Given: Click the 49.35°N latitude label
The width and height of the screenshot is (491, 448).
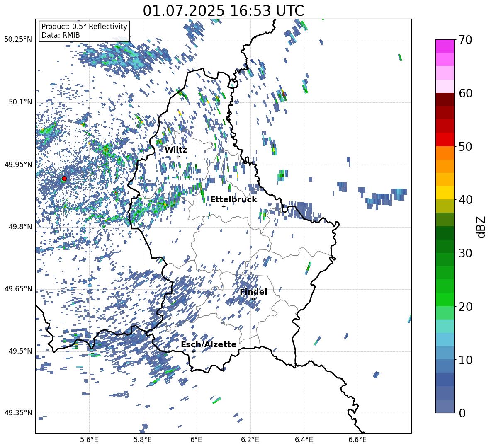Looking at the screenshot, I should [x=18, y=413].
